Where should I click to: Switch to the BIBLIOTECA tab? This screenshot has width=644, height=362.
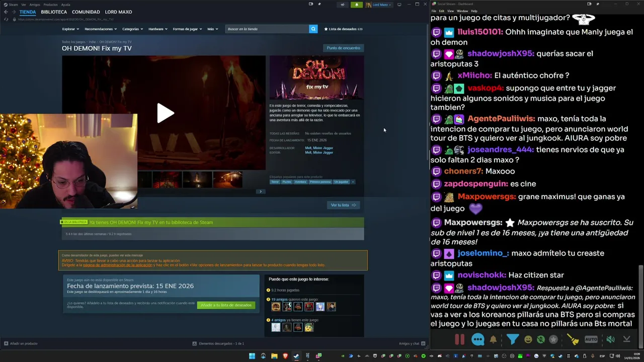[x=54, y=12]
